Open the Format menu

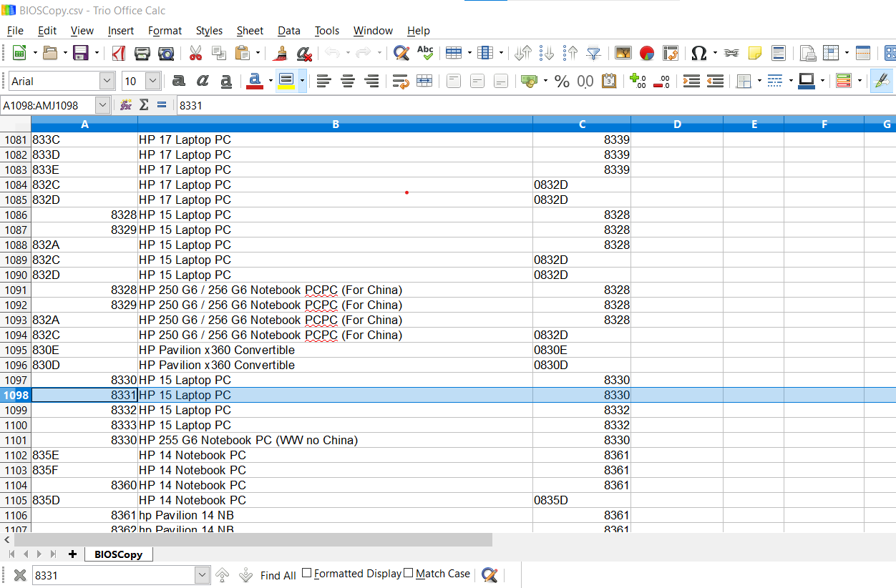tap(165, 31)
